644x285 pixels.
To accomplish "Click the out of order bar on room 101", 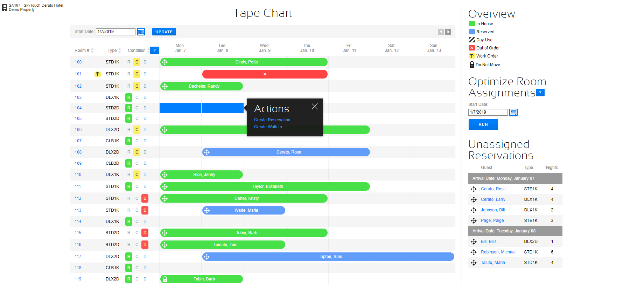I will [x=265, y=74].
